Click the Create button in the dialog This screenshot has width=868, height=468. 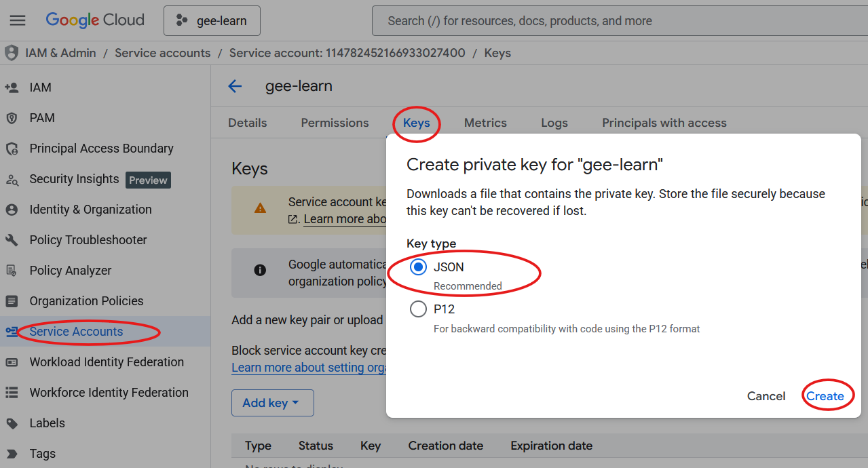(x=827, y=395)
